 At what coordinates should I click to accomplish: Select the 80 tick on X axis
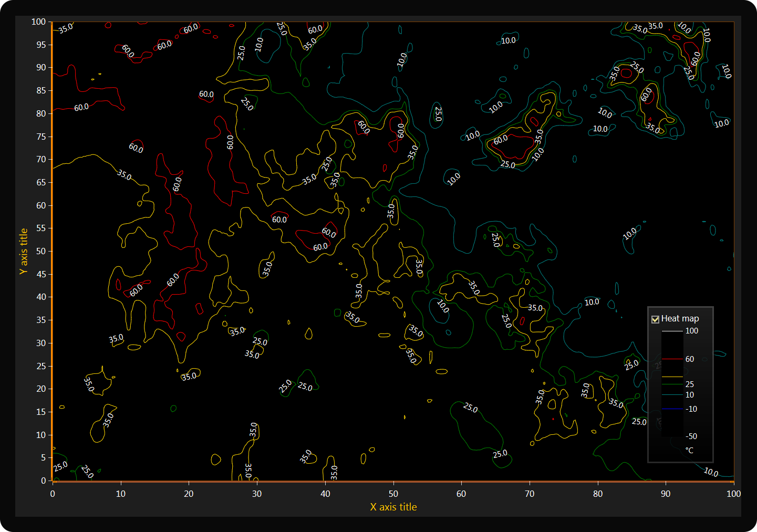(598, 494)
